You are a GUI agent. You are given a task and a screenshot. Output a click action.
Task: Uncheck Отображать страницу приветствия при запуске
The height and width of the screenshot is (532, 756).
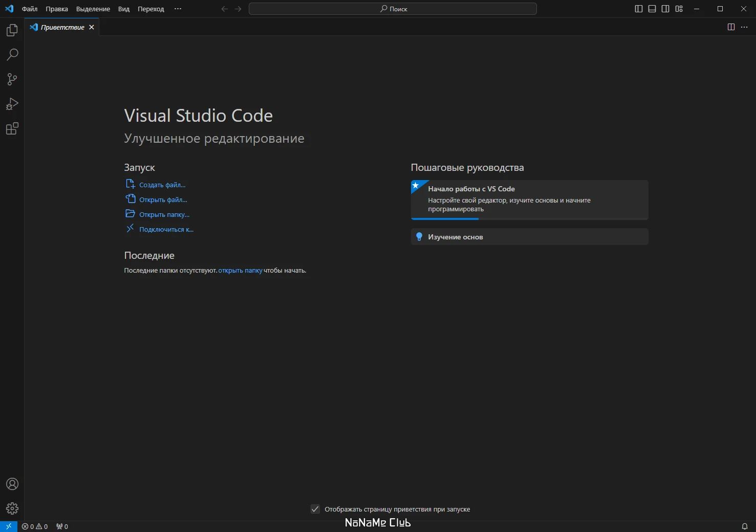point(315,509)
